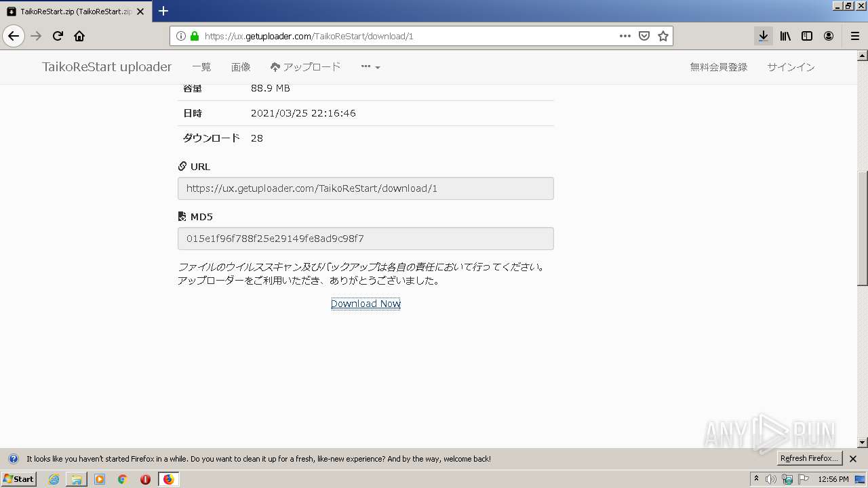Open the Downloads panel arrow

click(764, 36)
